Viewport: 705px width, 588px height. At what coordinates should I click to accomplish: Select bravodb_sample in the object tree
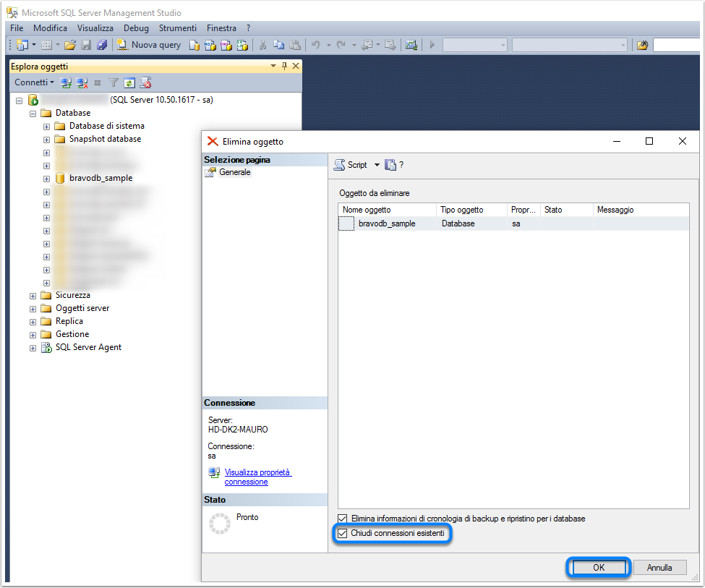(x=101, y=178)
